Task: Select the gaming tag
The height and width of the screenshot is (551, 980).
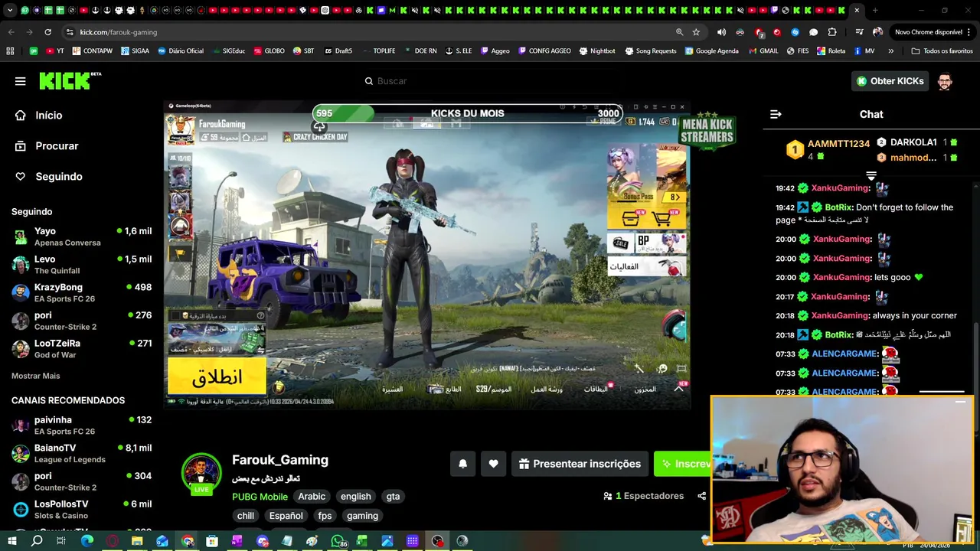Action: tap(362, 516)
